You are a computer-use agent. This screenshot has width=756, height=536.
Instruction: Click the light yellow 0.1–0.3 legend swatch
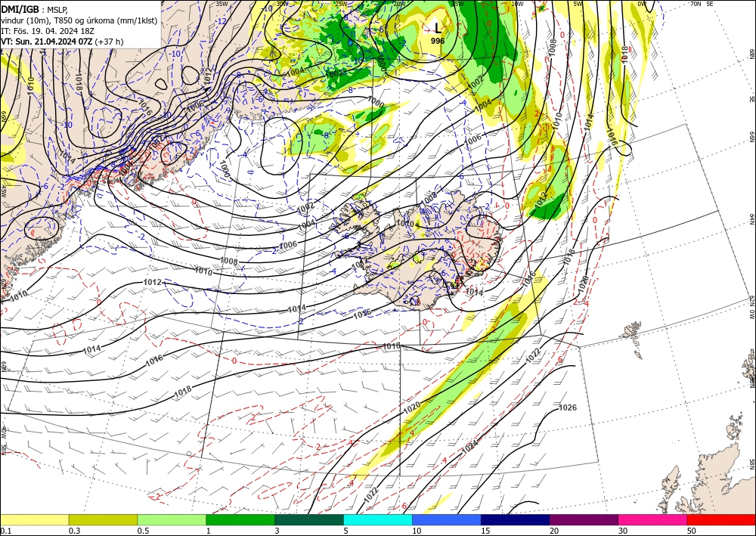pyautogui.click(x=34, y=519)
